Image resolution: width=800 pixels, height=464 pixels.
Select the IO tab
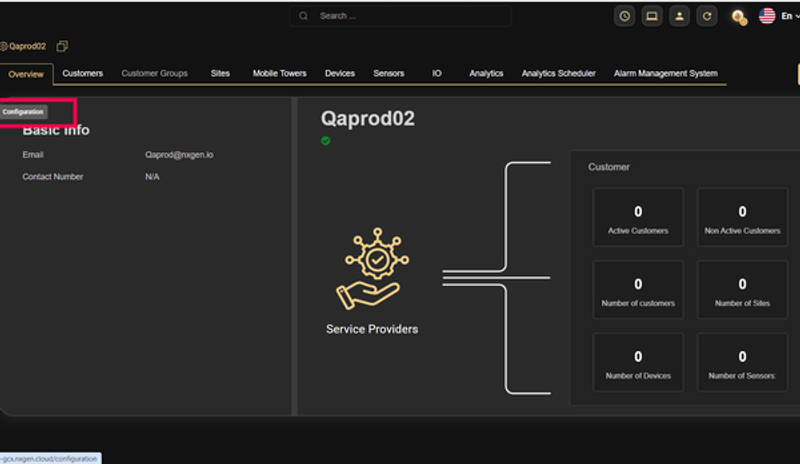click(437, 74)
